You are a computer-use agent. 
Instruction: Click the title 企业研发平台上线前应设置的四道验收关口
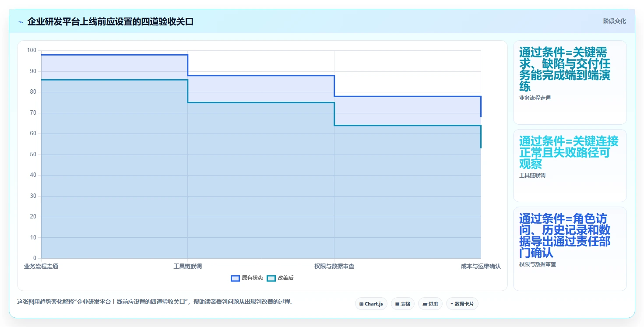coord(110,22)
